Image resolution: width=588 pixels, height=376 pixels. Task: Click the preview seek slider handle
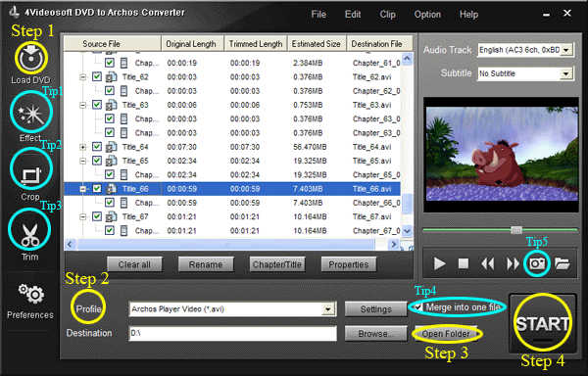pos(516,229)
